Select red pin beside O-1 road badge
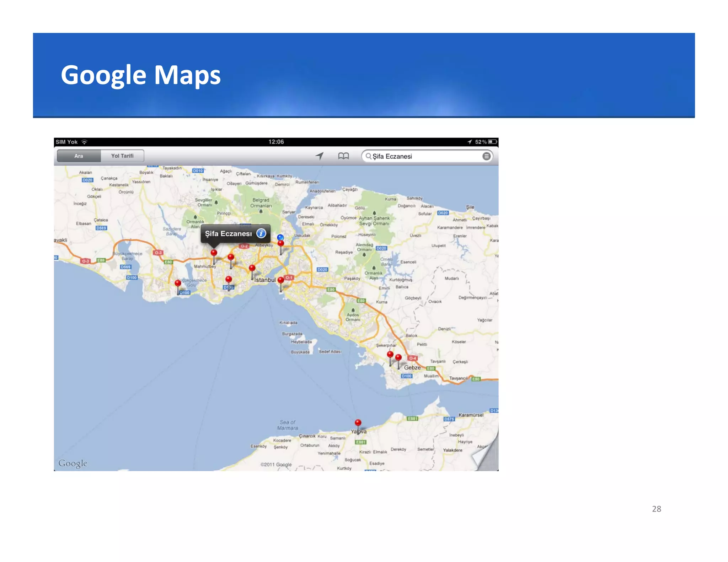728x562 pixels. [x=281, y=280]
